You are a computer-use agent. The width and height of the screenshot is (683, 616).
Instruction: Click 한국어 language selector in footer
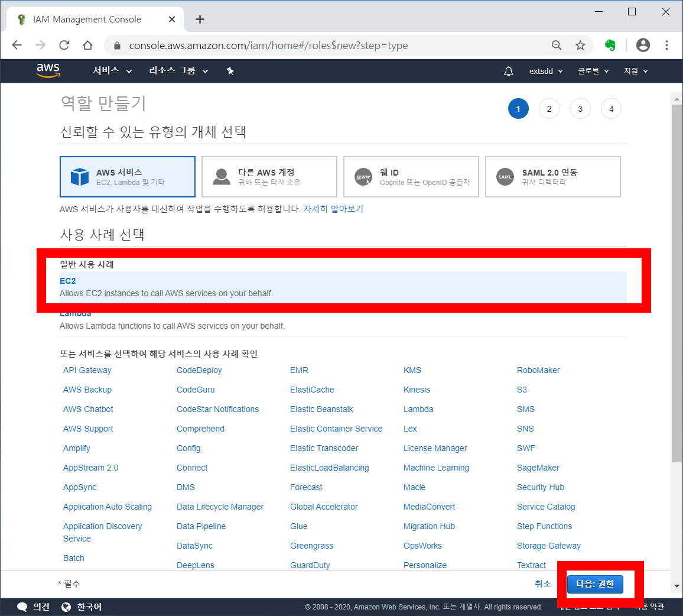coord(89,607)
